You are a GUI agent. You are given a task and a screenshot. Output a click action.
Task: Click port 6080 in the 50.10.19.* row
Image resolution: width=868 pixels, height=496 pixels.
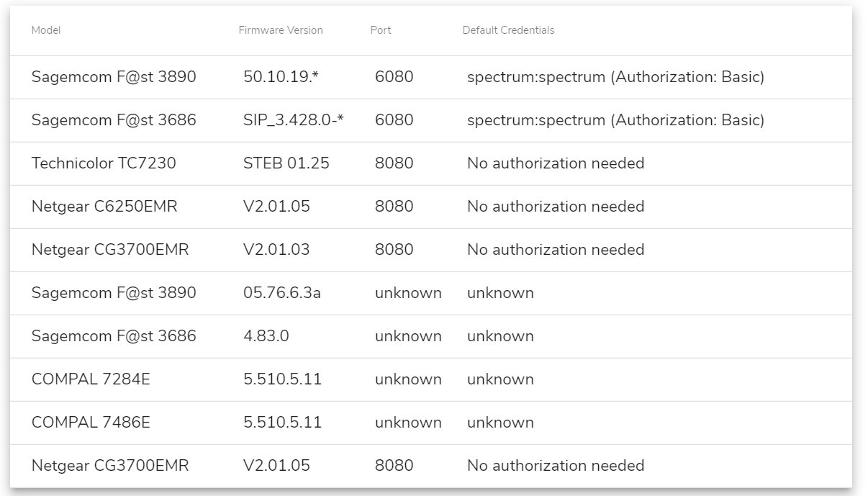point(394,77)
